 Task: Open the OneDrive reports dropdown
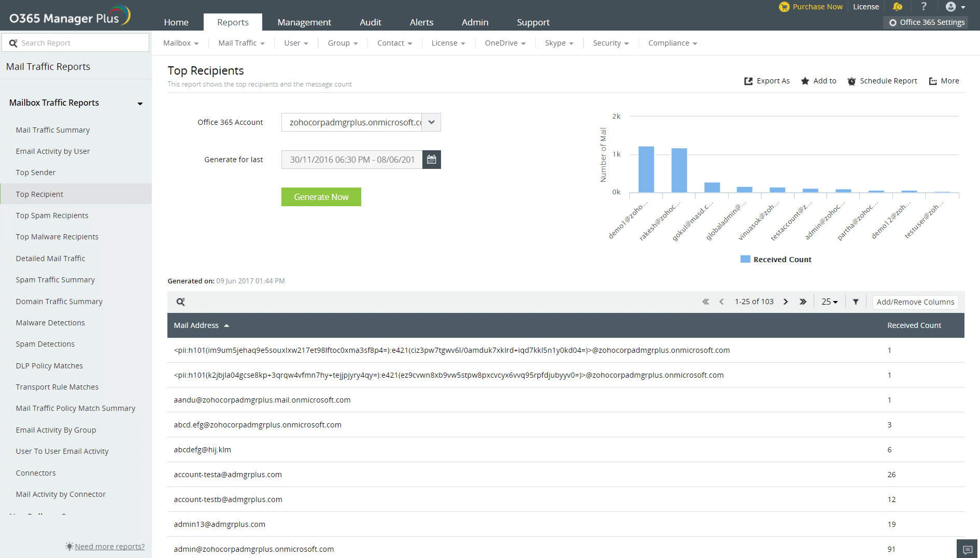point(505,44)
